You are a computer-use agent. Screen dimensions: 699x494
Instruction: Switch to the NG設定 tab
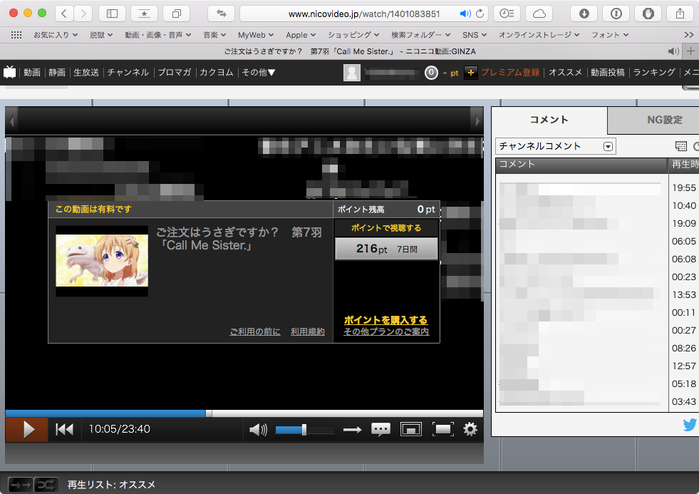point(654,119)
